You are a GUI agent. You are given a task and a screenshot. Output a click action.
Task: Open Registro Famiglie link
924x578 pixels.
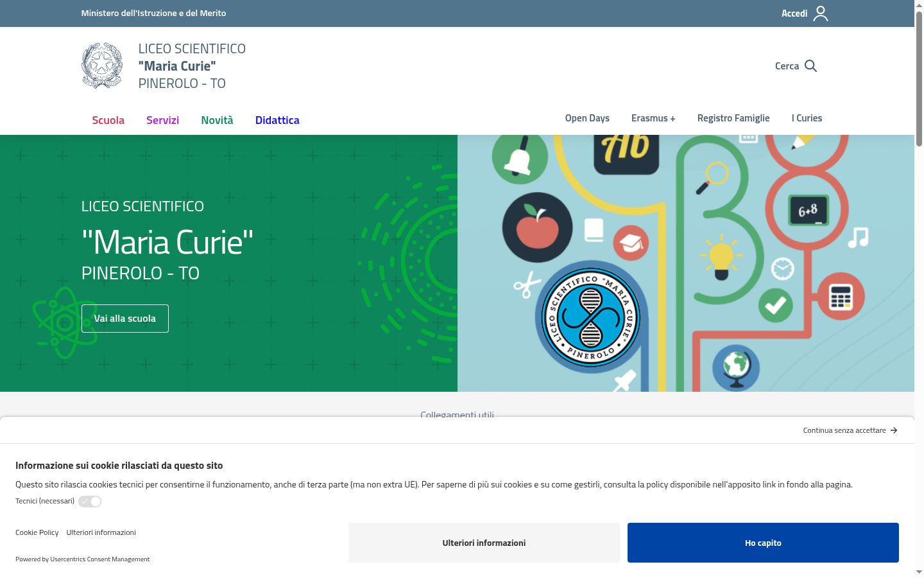click(733, 118)
